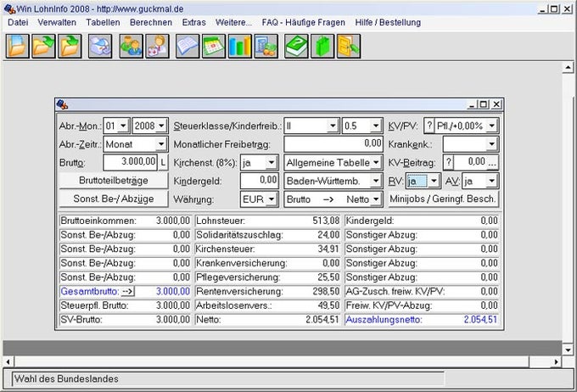Click the Brutto amount input field

[x=131, y=162]
